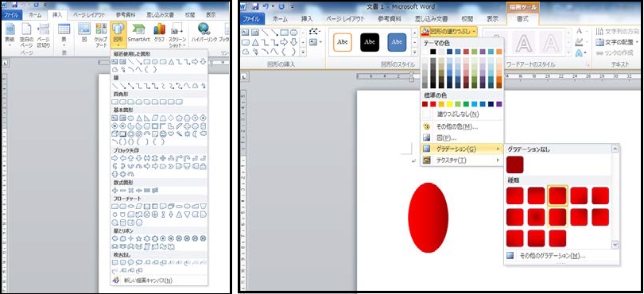Image resolution: width=644 pixels, height=294 pixels.
Task: Open the SmartArt insert icon
Action: (x=138, y=33)
